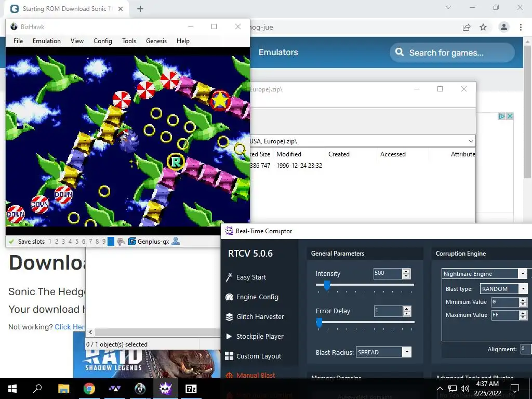Open the notification center icon
The height and width of the screenshot is (399, 532).
pos(515,389)
